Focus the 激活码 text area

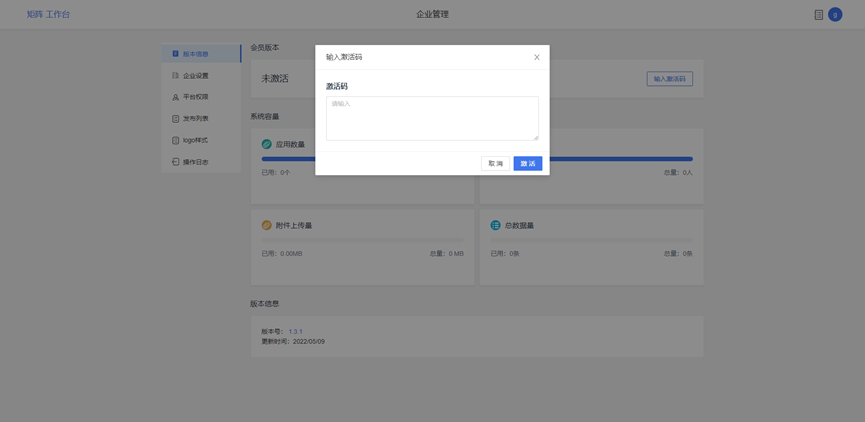[432, 119]
